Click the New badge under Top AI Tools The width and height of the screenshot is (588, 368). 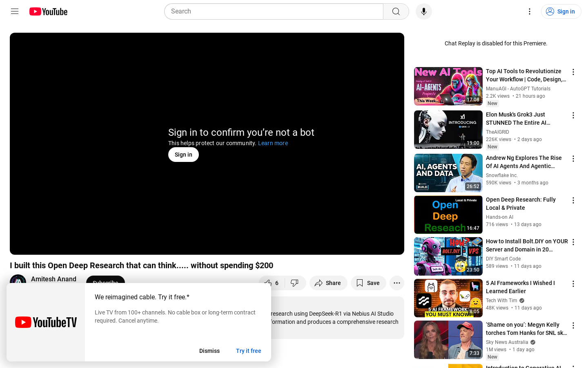click(x=492, y=103)
